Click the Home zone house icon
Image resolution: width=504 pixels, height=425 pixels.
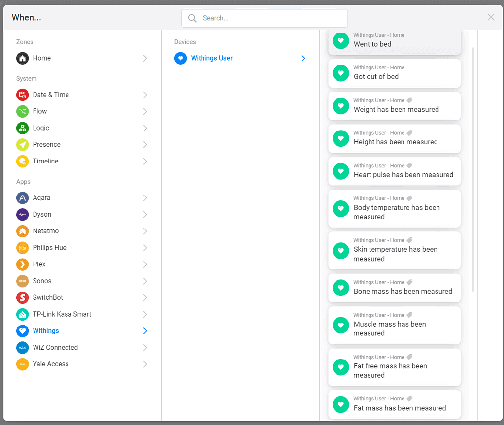tap(22, 58)
